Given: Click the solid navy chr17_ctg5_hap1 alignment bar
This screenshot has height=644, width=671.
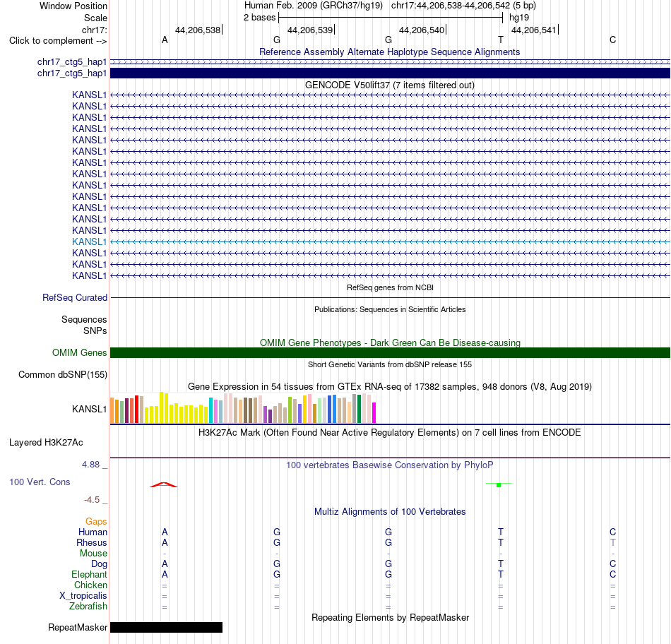Looking at the screenshot, I should pyautogui.click(x=390, y=73).
